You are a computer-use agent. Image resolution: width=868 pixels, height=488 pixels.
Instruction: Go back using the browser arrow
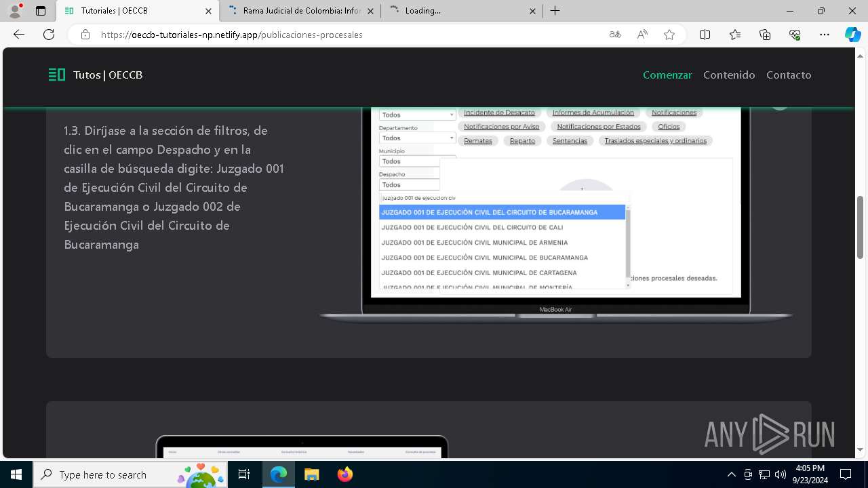click(19, 35)
